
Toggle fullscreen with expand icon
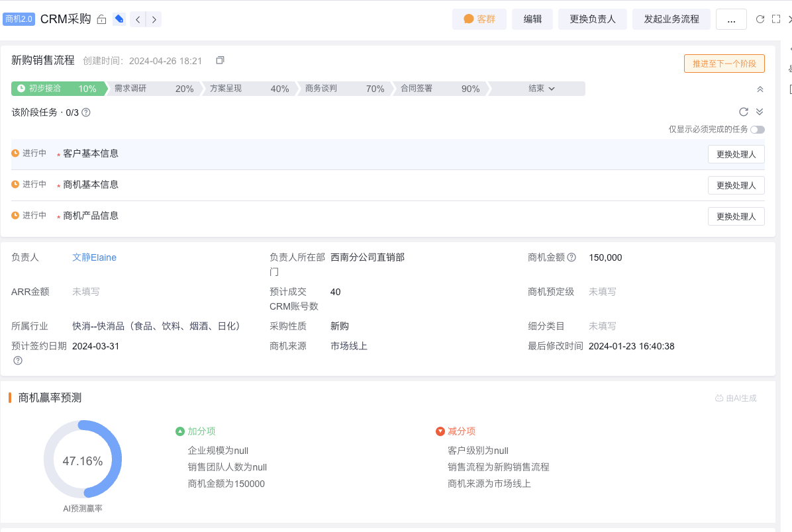tap(776, 19)
